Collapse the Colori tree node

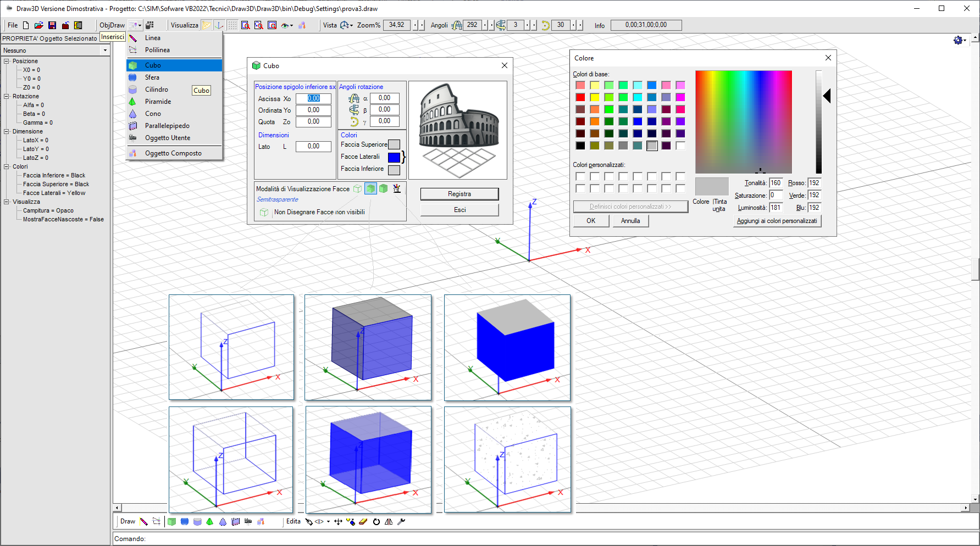[7, 166]
